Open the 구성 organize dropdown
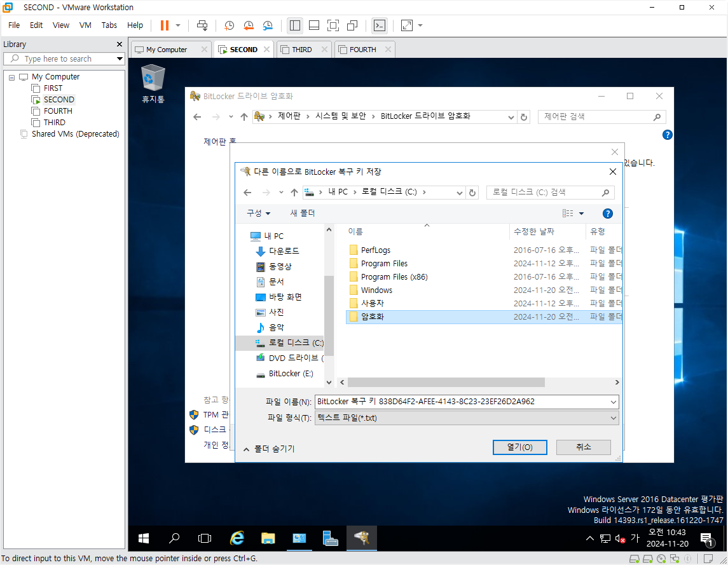 pyautogui.click(x=259, y=213)
